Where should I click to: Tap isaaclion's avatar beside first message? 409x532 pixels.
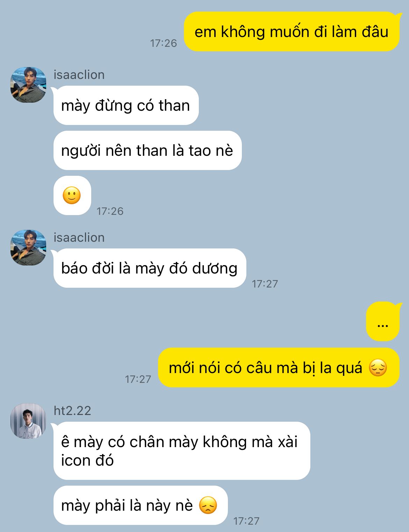pos(28,85)
